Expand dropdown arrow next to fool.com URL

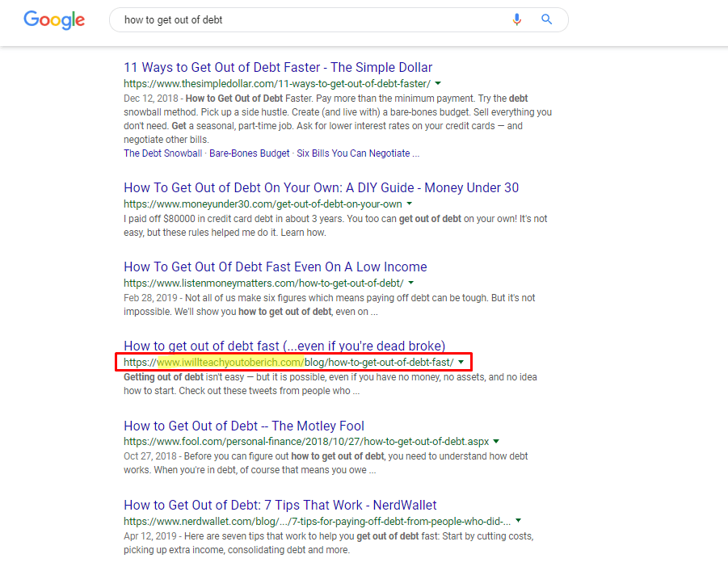tap(496, 442)
